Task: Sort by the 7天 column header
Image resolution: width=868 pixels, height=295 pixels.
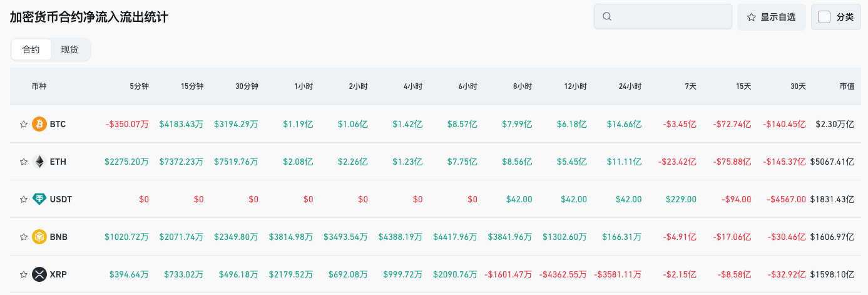Action: tap(690, 86)
